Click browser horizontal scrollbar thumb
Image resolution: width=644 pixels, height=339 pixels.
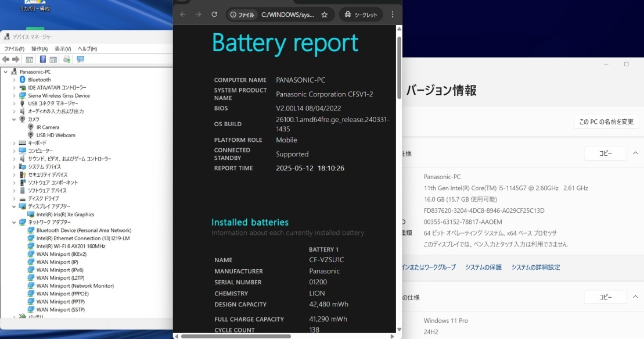pos(236,336)
